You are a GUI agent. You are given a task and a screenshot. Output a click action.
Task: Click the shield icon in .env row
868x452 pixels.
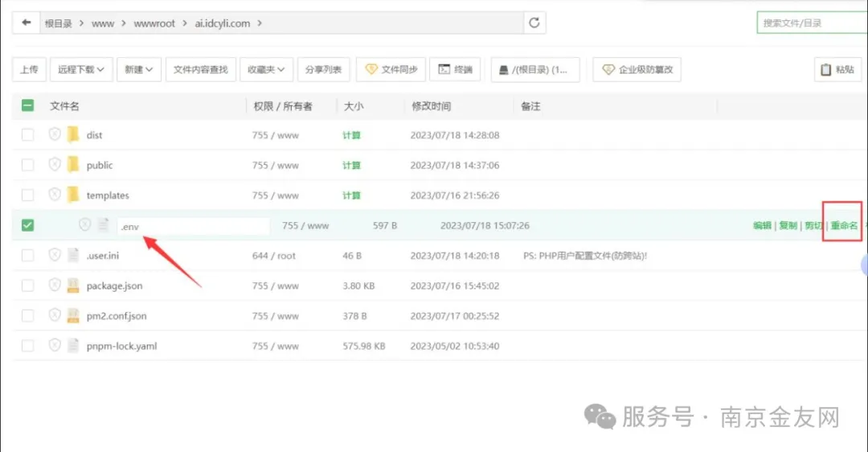(x=84, y=224)
